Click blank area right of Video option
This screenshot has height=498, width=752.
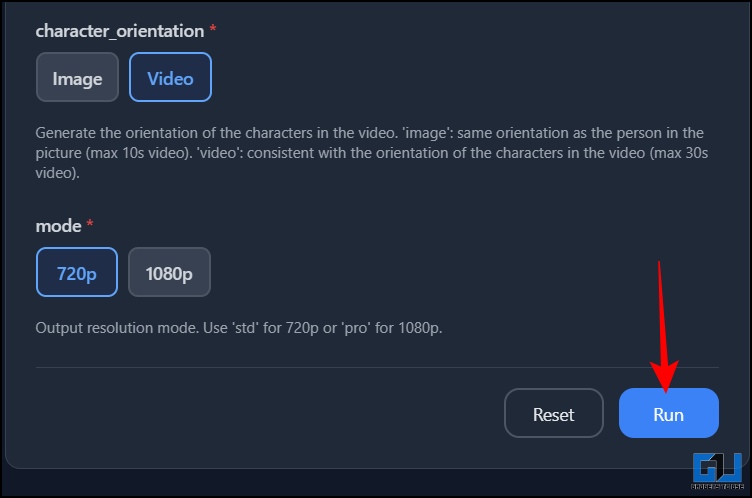[450, 77]
